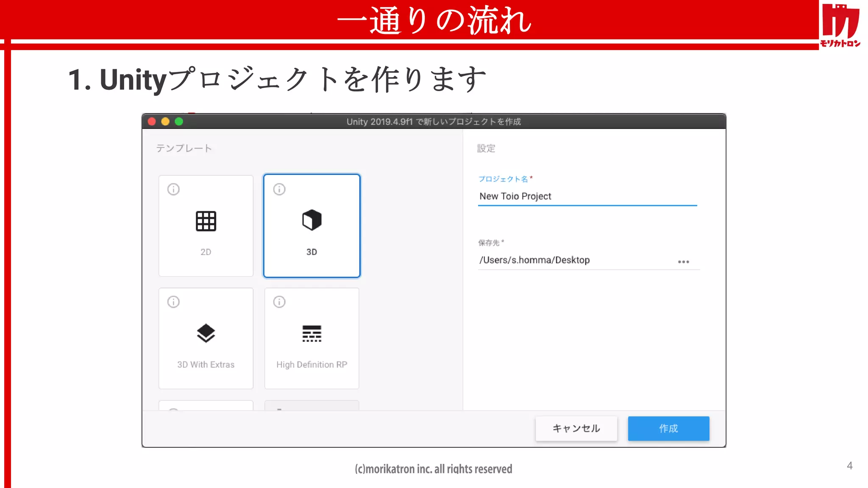Click the 3D With Extras label text
The image size is (868, 488).
206,365
